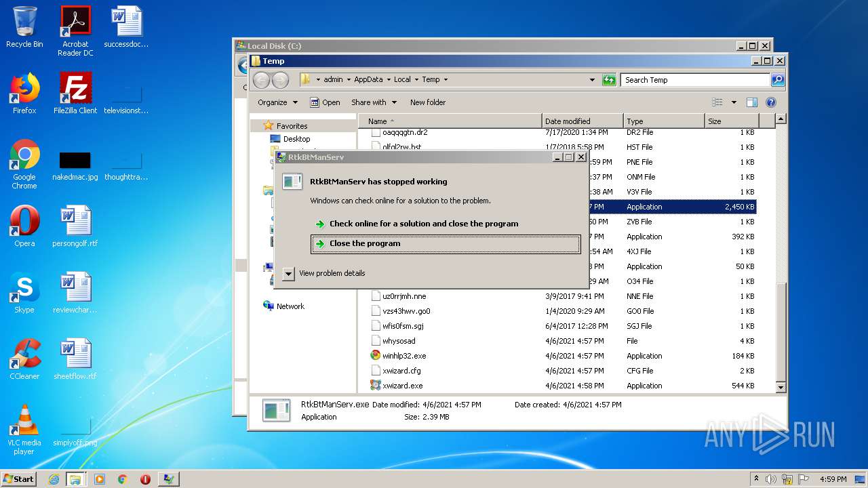This screenshot has width=868, height=488.
Task: Expand the arrow after Local breadcrumb
Action: pyautogui.click(x=416, y=79)
